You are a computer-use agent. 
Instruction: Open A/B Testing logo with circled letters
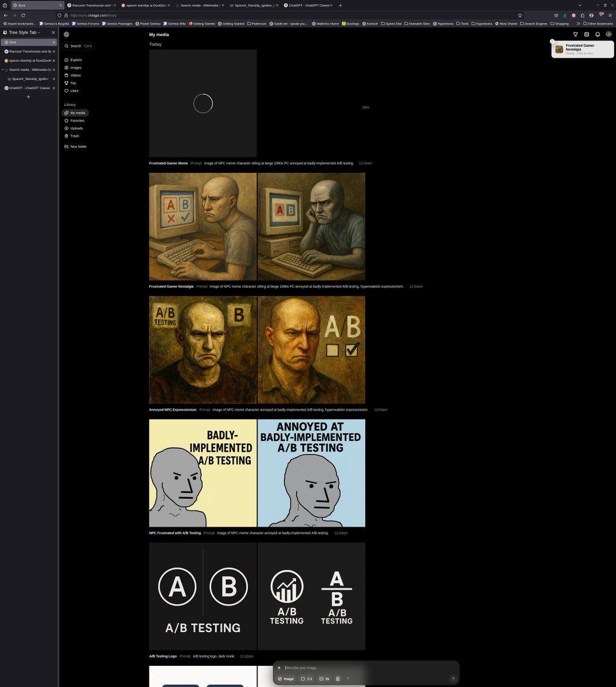(203, 596)
